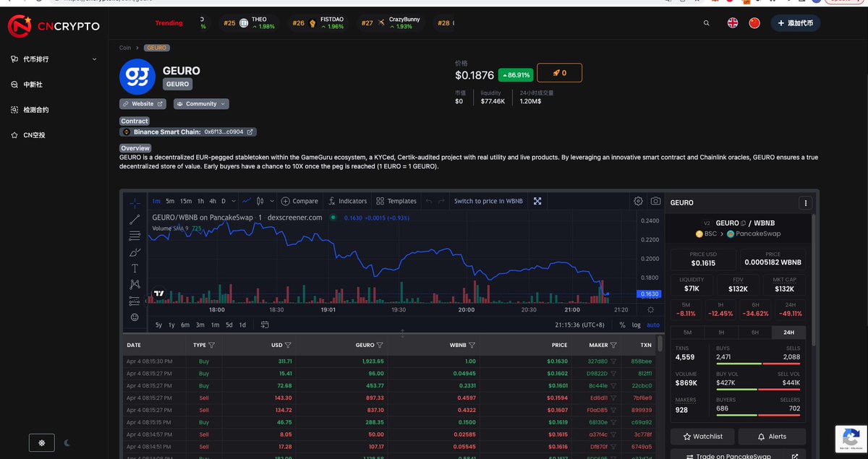
Task: Toggle percent scale on chart
Action: point(622,325)
